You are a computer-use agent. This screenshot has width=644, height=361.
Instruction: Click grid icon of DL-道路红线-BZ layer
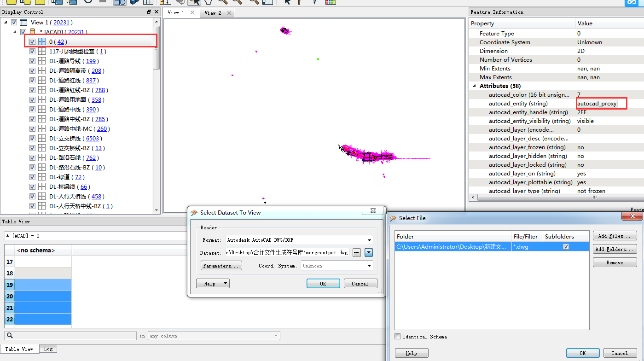pyautogui.click(x=42, y=90)
